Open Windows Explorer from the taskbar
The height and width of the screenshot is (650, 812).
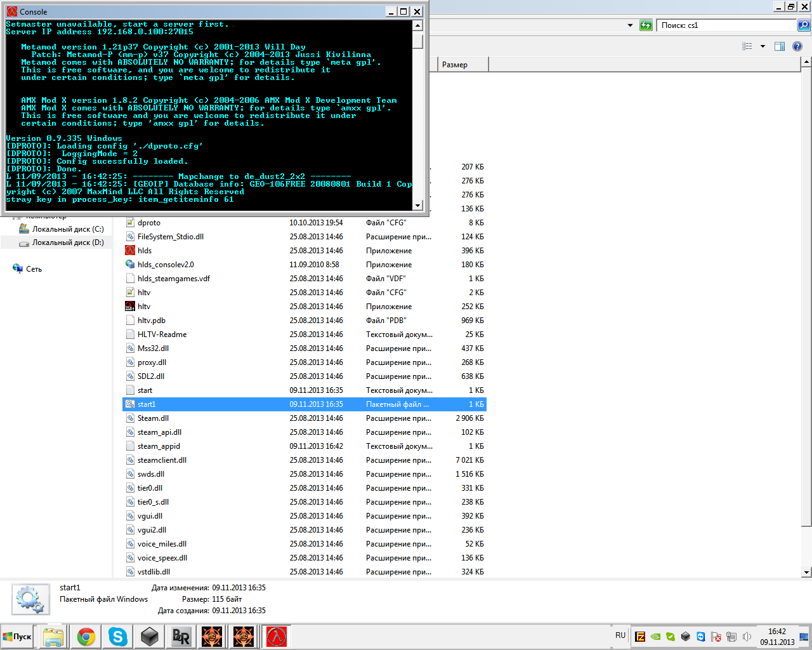tap(53, 637)
